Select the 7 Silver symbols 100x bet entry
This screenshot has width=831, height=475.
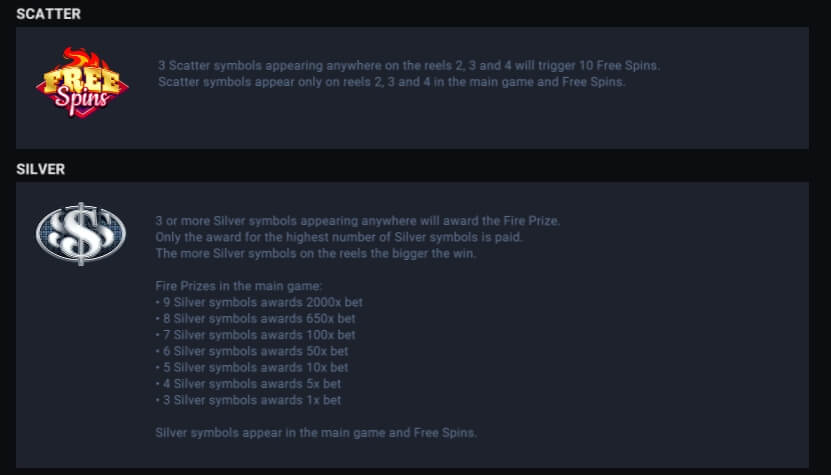click(256, 335)
